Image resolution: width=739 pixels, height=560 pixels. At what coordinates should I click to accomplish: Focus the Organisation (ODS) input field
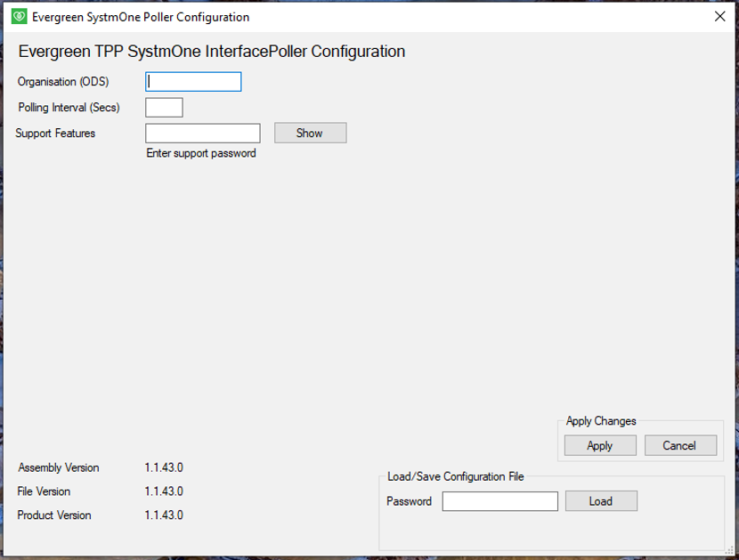coord(193,82)
